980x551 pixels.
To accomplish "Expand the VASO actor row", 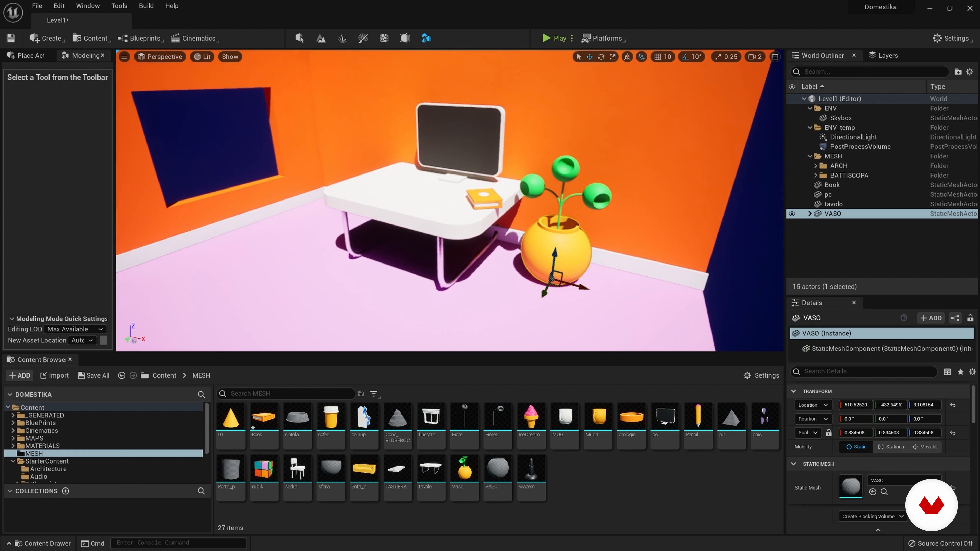I will pos(810,214).
